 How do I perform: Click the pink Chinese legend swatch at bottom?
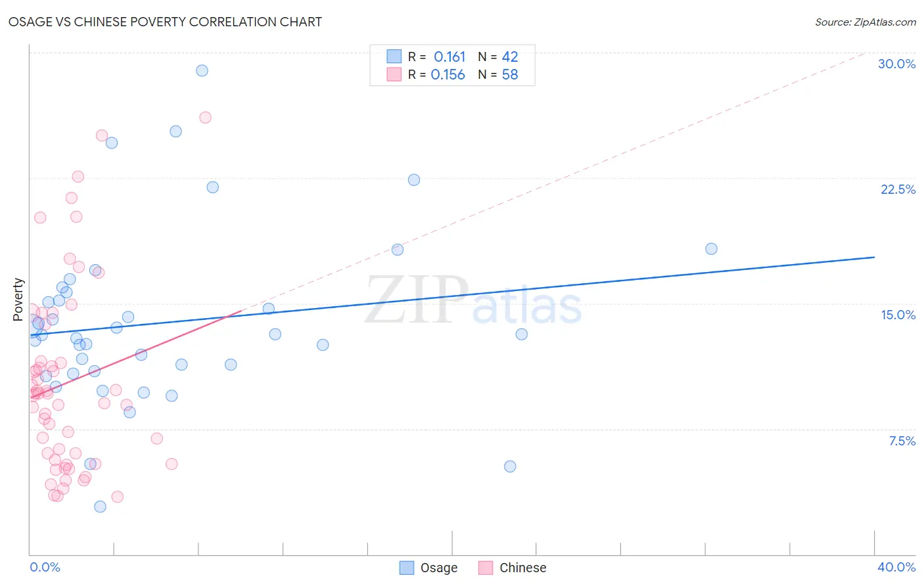pos(486,568)
